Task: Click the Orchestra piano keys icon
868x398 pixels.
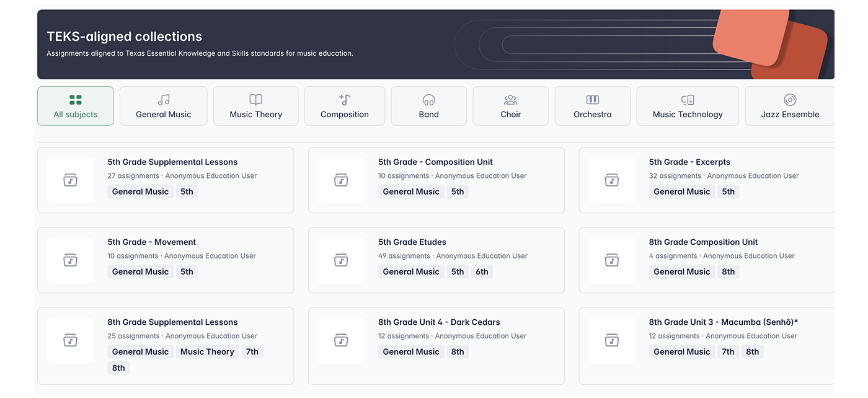Action: click(x=593, y=100)
